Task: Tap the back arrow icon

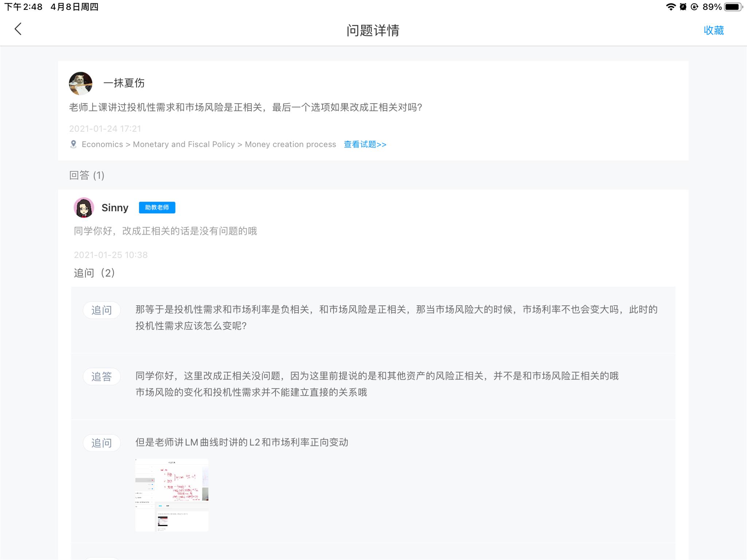Action: click(18, 29)
